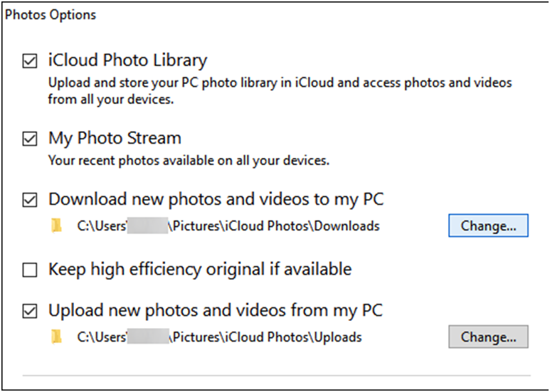The image size is (550, 392).
Task: Enable Keep high efficiency original checkbox
Action: [x=30, y=270]
